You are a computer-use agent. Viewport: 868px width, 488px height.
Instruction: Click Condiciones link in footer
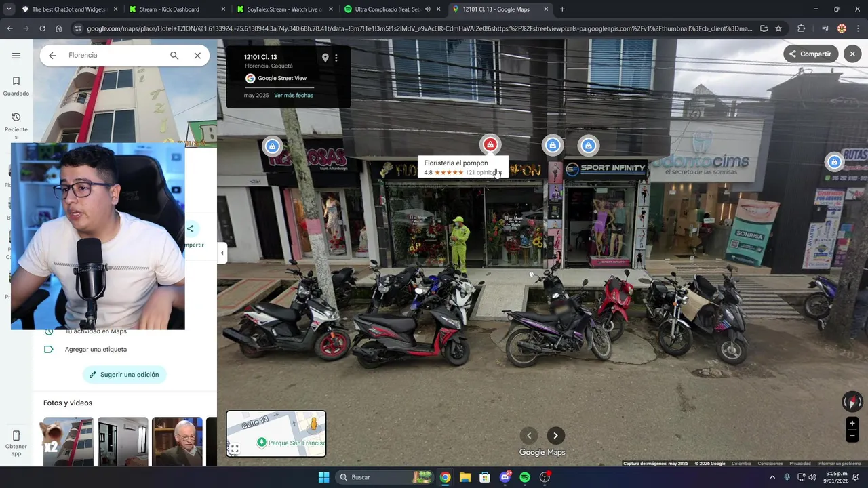coord(770,464)
